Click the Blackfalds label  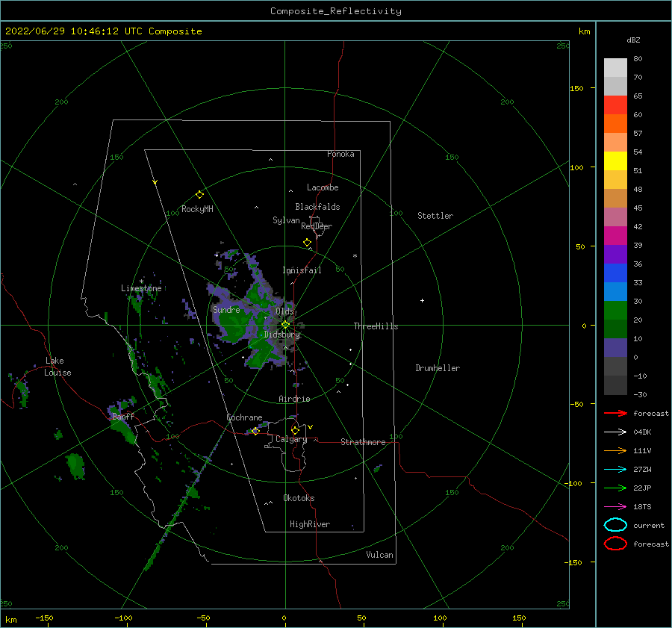(317, 207)
